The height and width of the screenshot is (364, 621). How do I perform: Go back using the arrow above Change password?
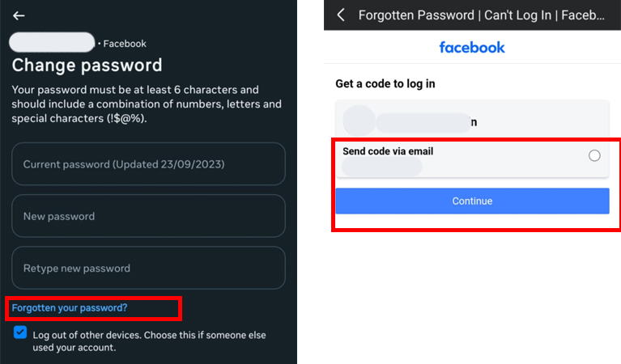pyautogui.click(x=19, y=15)
